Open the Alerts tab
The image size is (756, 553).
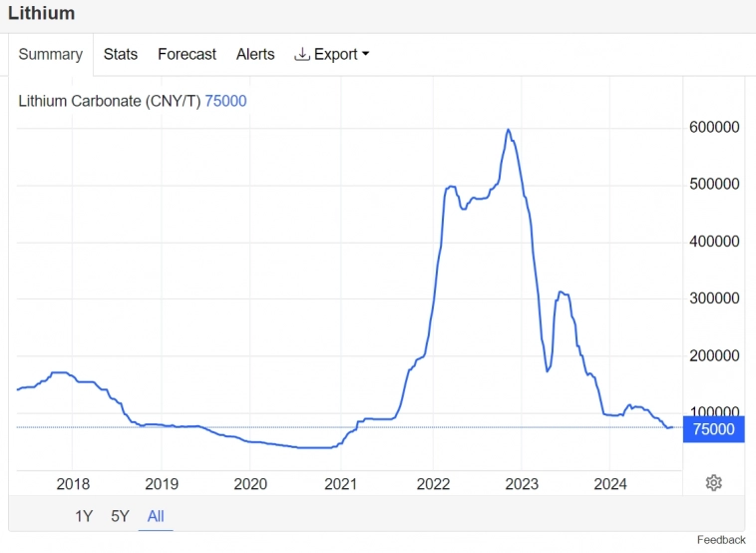click(x=255, y=54)
